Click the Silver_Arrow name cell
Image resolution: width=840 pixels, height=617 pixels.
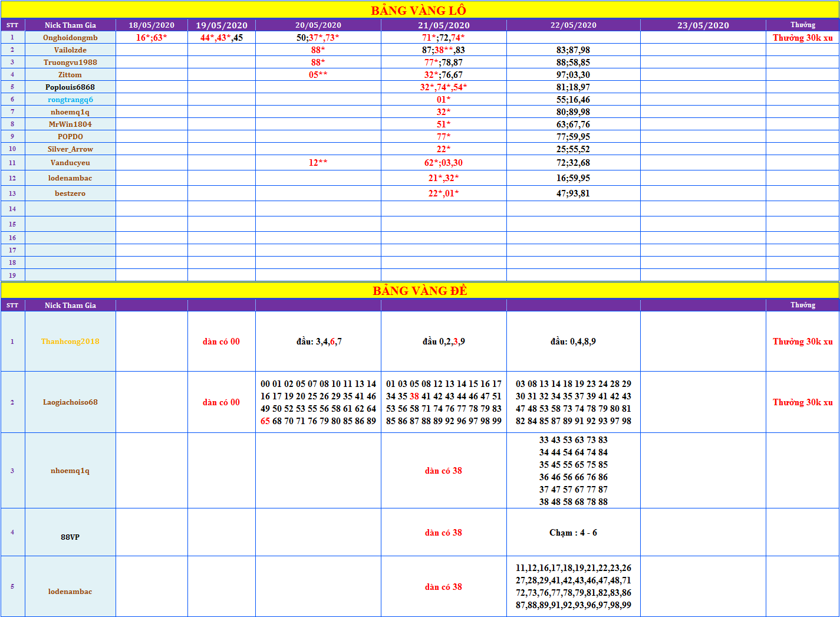click(x=70, y=149)
